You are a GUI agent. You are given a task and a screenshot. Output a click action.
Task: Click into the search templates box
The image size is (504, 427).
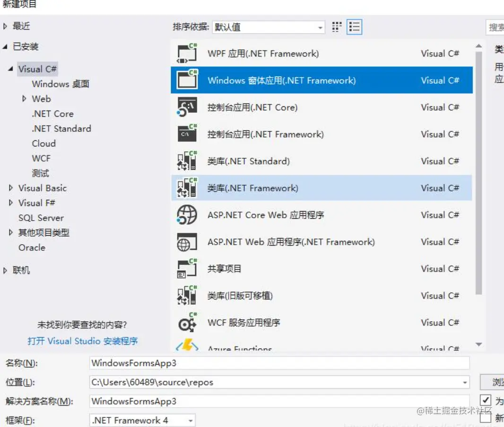[495, 27]
